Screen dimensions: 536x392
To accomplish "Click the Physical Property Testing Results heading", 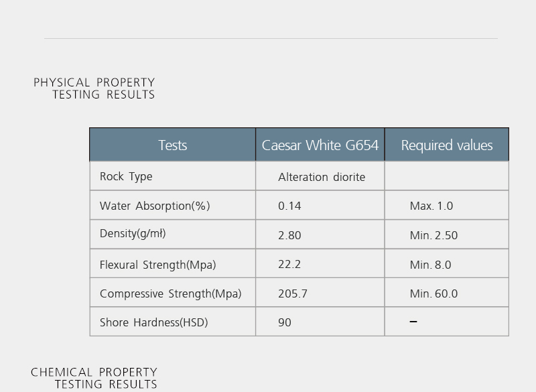I will click(x=94, y=88).
